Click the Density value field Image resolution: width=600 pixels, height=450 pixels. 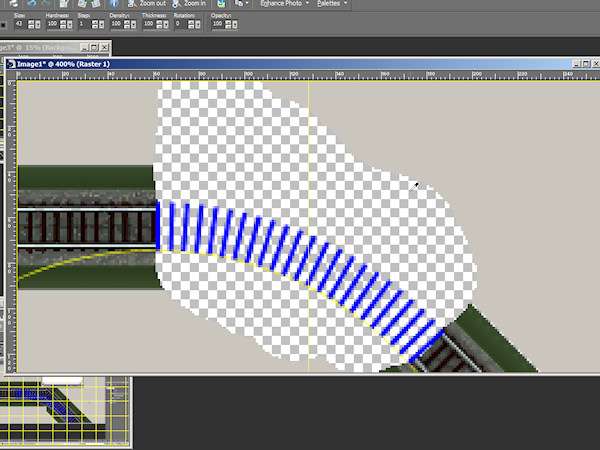tap(116, 24)
